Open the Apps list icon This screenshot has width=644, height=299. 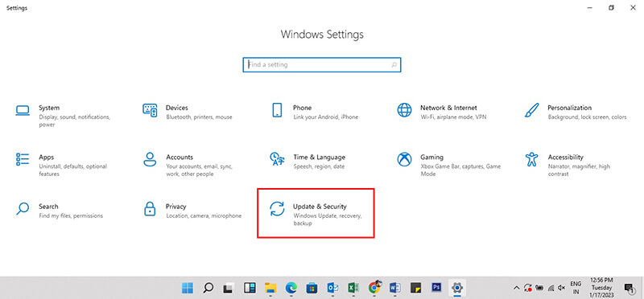click(x=23, y=159)
